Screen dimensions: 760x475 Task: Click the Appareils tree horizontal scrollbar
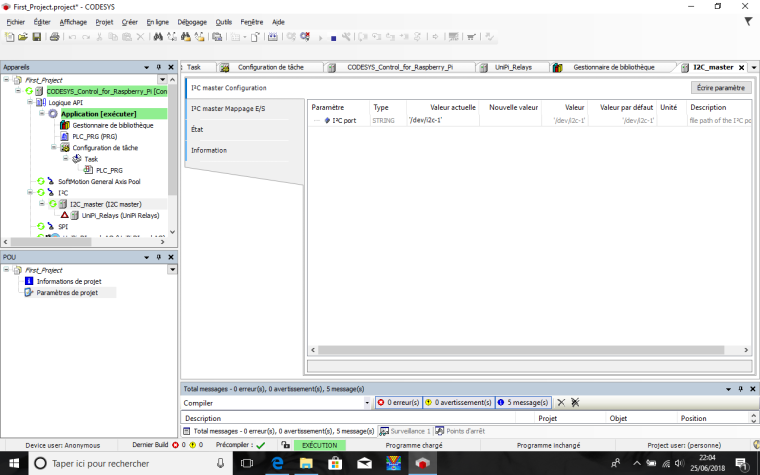[x=51, y=241]
